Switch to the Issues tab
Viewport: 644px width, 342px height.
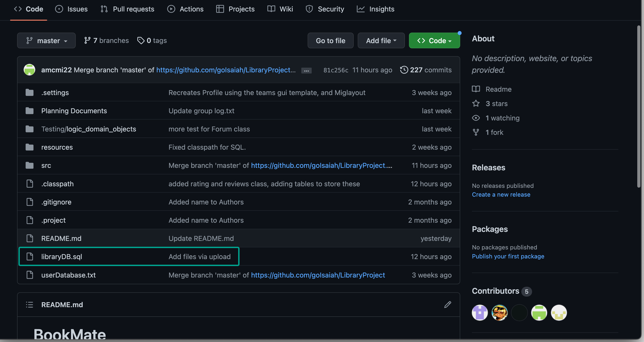tap(71, 9)
